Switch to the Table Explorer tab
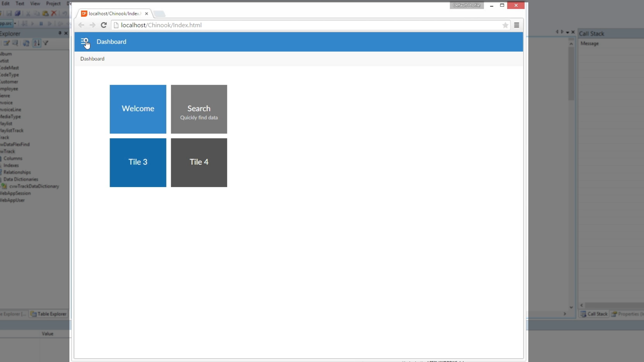This screenshot has width=644, height=362. 49,314
